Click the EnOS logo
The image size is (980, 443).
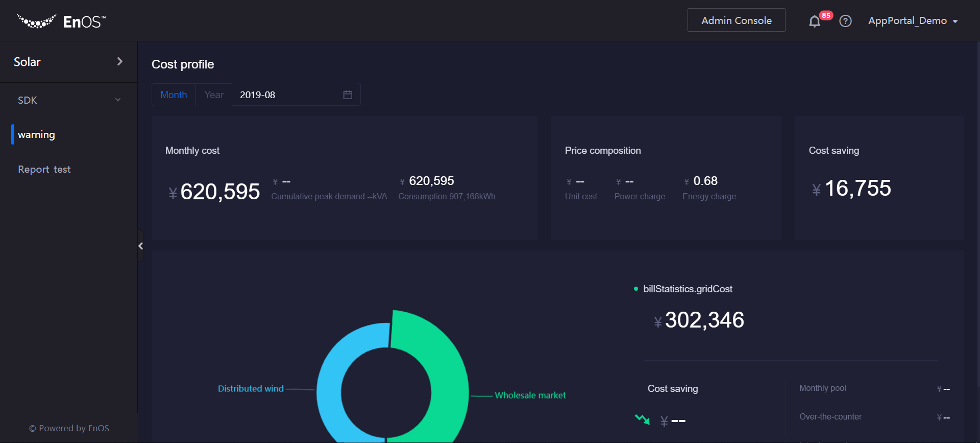point(61,21)
